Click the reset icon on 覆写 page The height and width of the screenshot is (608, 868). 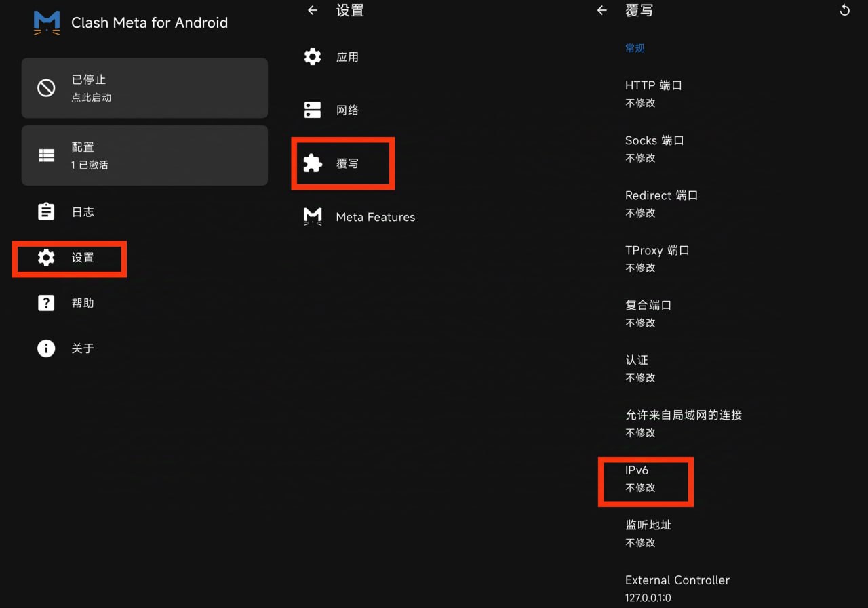coord(844,9)
